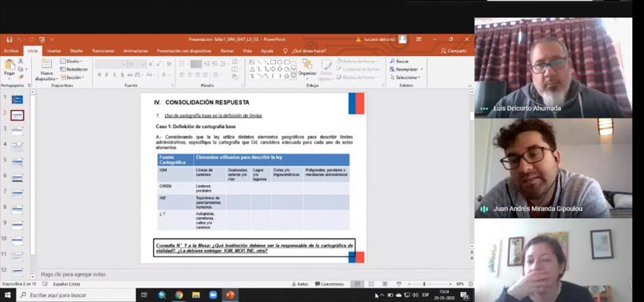Expand Reemplazar dropdown arrow

pos(421,70)
